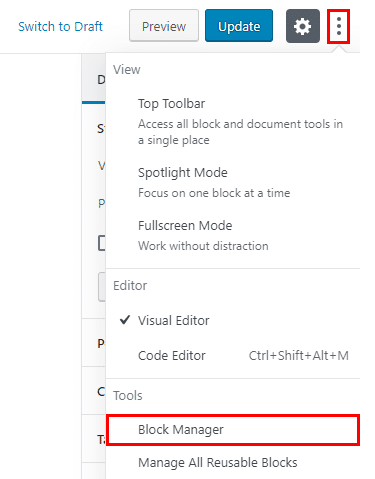This screenshot has height=479, width=375.
Task: Toggle Spotlight Mode on
Action: (x=233, y=182)
